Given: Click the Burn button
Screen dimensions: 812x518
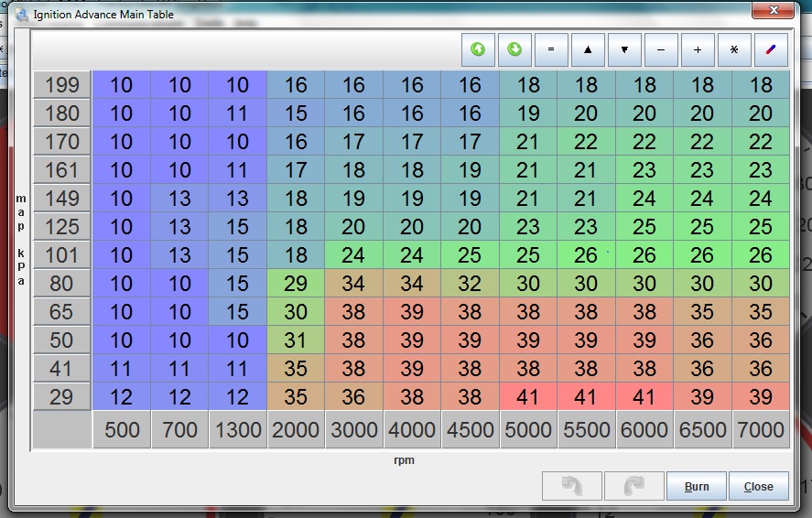Looking at the screenshot, I should point(697,486).
